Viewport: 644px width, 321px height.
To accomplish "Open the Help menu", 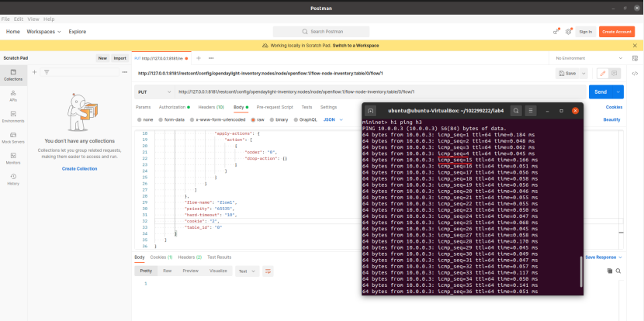I will (x=49, y=19).
